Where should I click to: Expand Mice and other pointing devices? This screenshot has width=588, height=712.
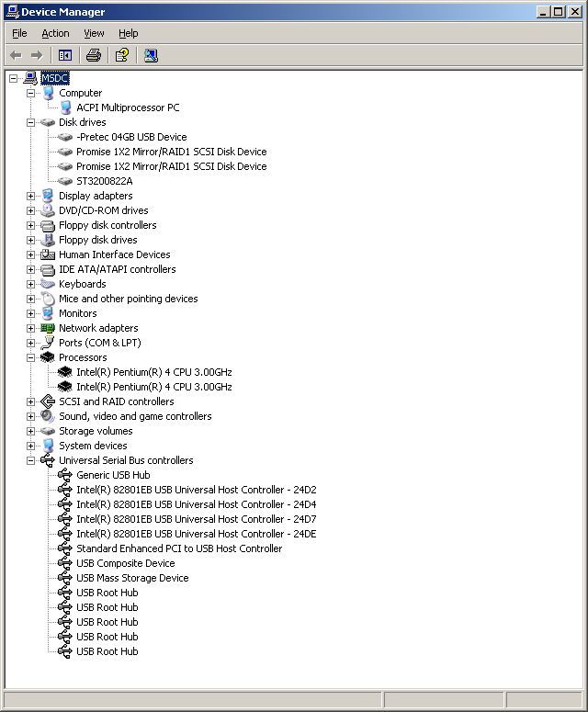tap(30, 299)
